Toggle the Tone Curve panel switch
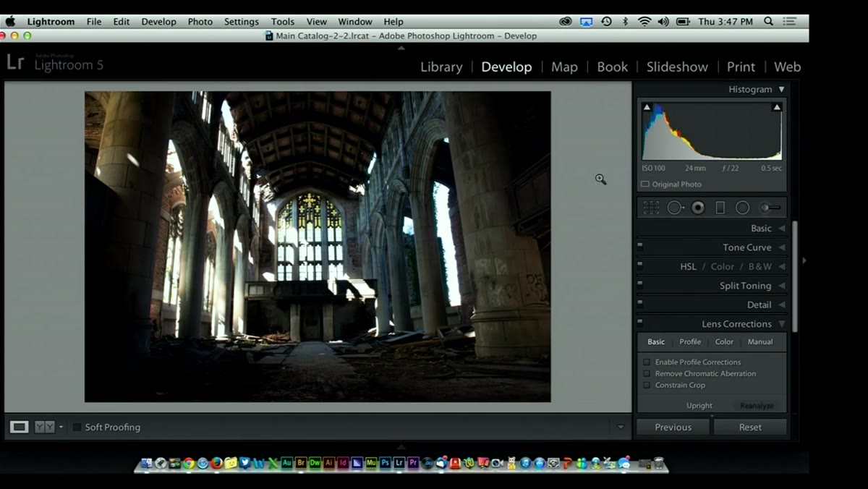Screen dimensions: 868x489 [x=640, y=245]
